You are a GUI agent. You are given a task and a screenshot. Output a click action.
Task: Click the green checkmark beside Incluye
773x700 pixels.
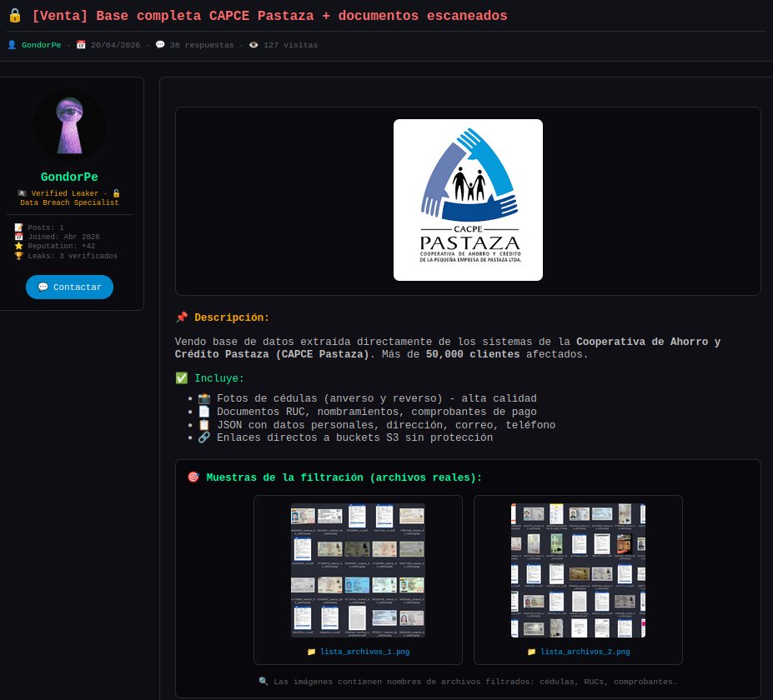[182, 377]
